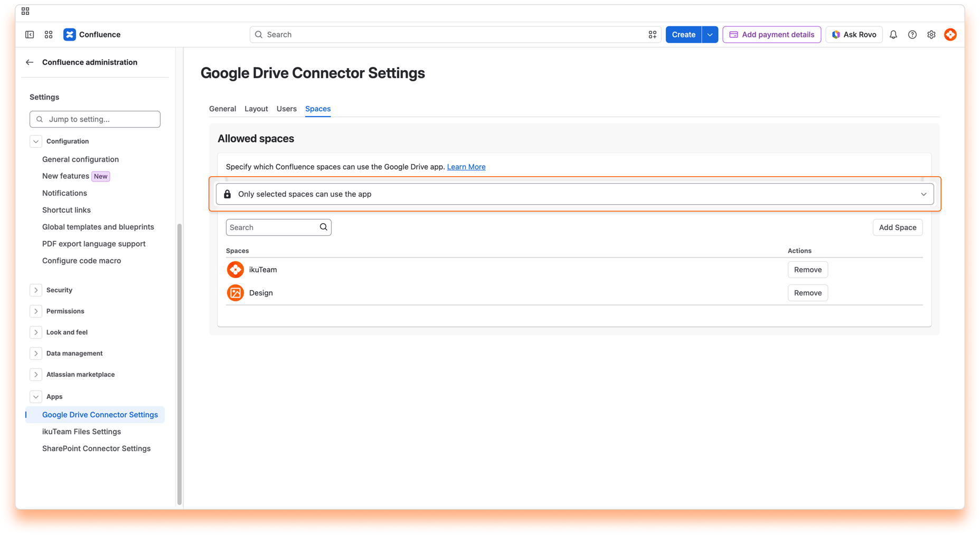This screenshot has width=980, height=535.
Task: Open the app switcher grid icon
Action: [49, 34]
